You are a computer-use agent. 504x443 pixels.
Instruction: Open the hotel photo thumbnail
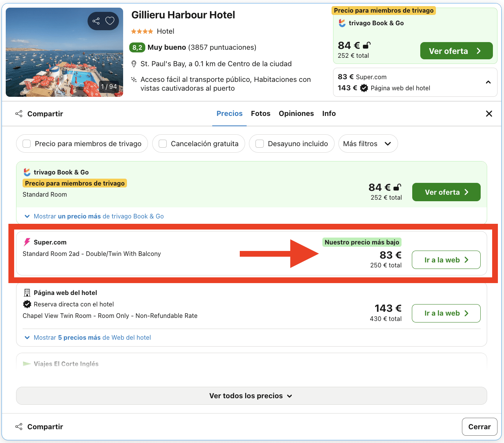click(x=64, y=52)
